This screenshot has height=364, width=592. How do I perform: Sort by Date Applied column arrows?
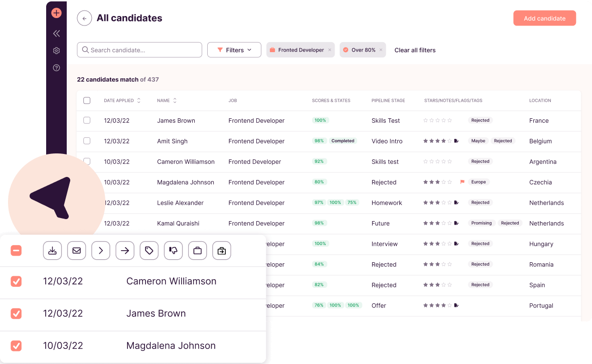(x=139, y=100)
